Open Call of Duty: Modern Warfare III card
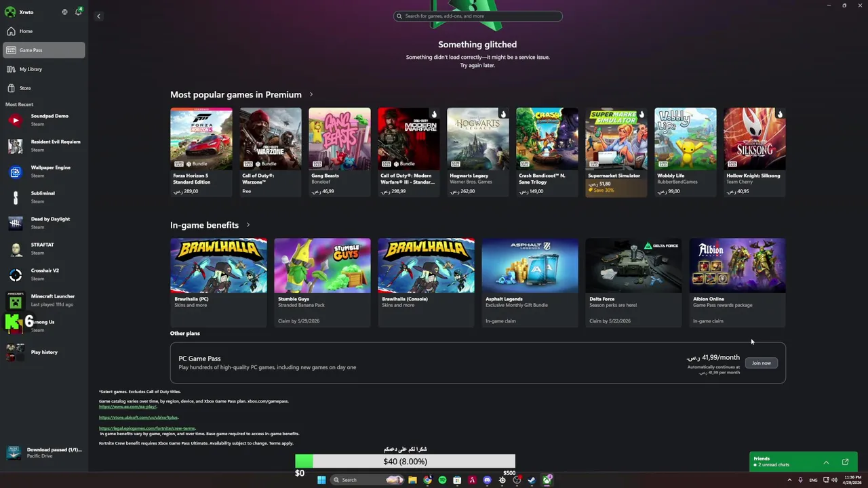Screen dimensions: 868x488 point(409,152)
